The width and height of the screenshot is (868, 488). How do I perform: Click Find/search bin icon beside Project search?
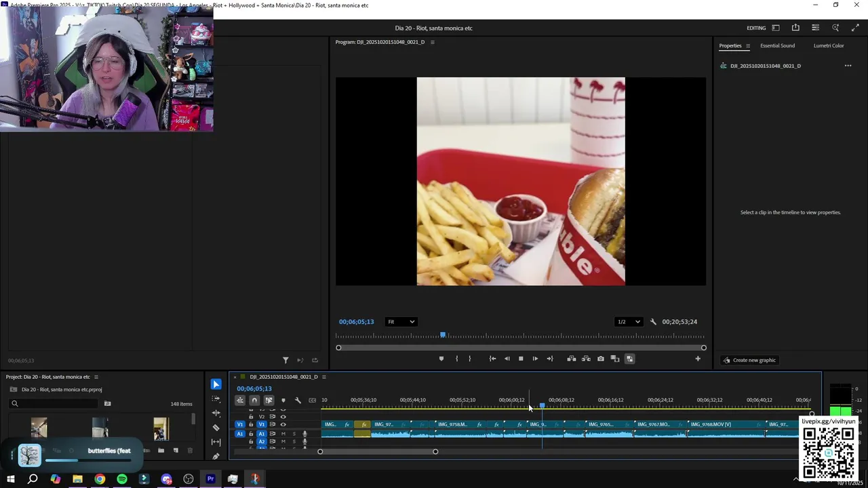point(107,403)
